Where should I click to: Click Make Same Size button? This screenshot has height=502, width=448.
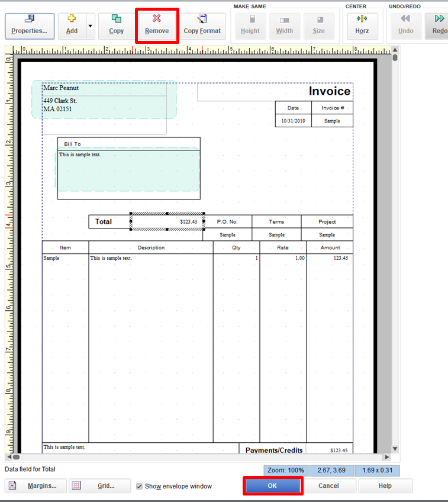tap(319, 26)
